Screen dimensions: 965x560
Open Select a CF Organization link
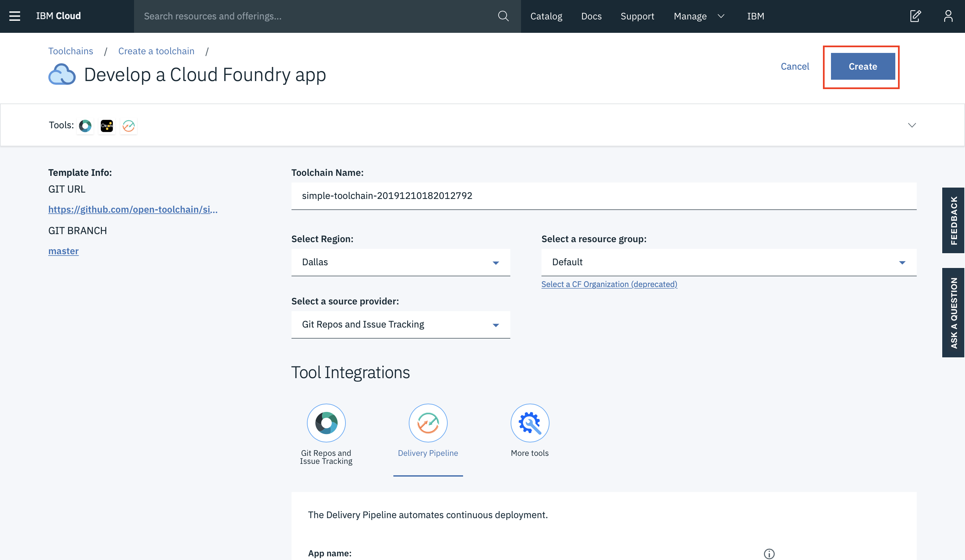(609, 284)
